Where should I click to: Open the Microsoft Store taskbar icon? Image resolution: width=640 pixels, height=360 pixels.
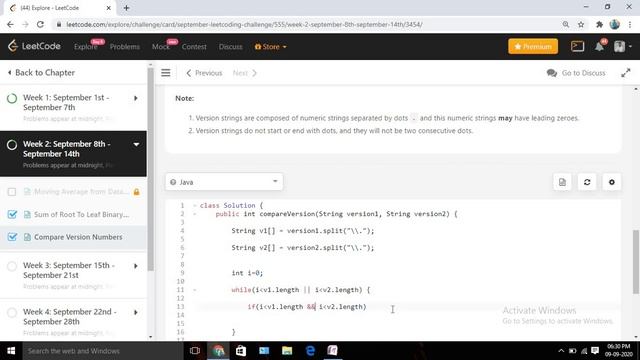(241, 351)
